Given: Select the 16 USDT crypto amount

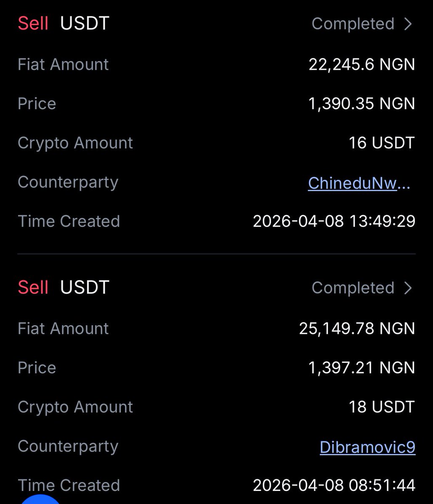Looking at the screenshot, I should (381, 143).
